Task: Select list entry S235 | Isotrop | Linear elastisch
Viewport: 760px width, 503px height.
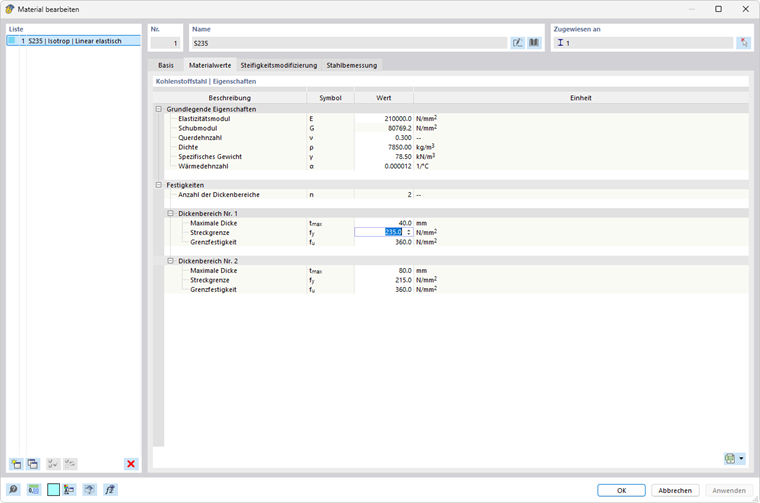Action: point(74,41)
